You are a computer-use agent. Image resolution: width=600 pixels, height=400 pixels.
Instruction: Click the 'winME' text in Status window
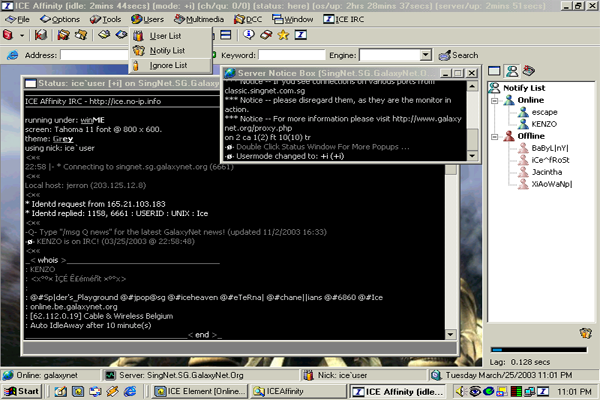pos(92,120)
